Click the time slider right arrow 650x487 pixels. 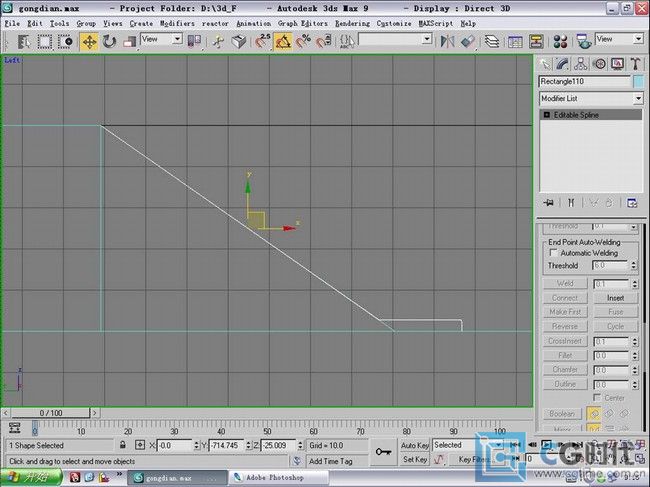(x=95, y=413)
